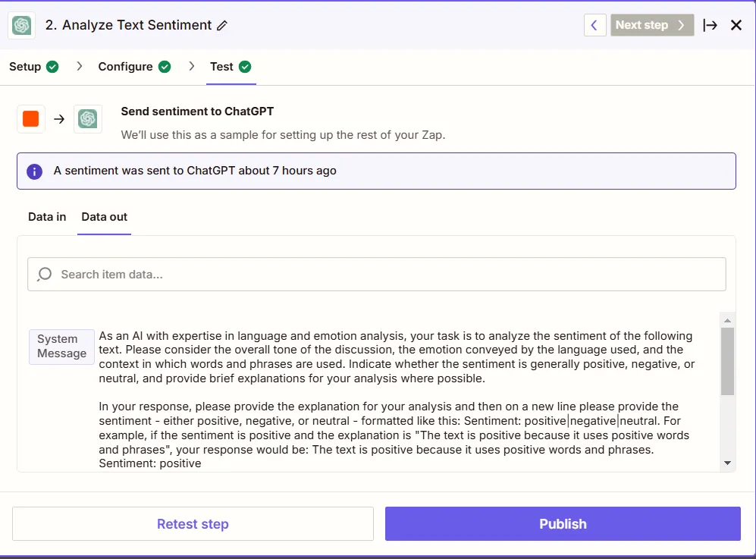
Task: Click the green checkmark on Setup
Action: tap(55, 67)
